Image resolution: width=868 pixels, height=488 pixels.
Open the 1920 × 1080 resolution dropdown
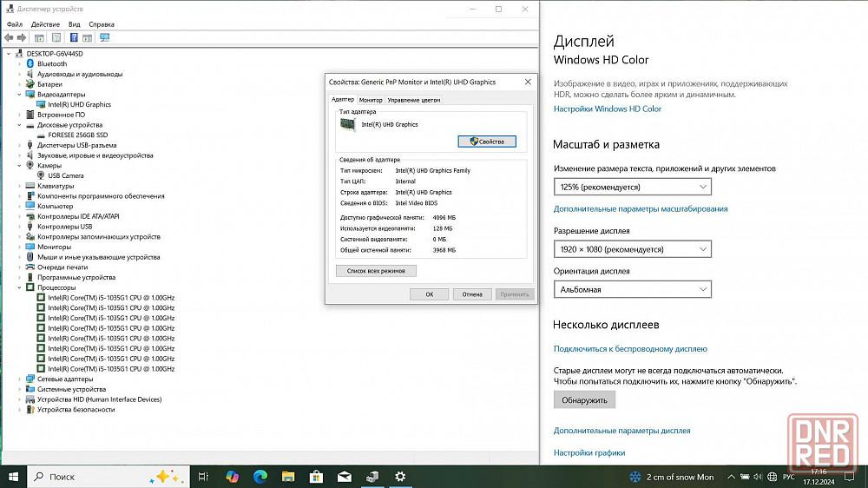(632, 249)
